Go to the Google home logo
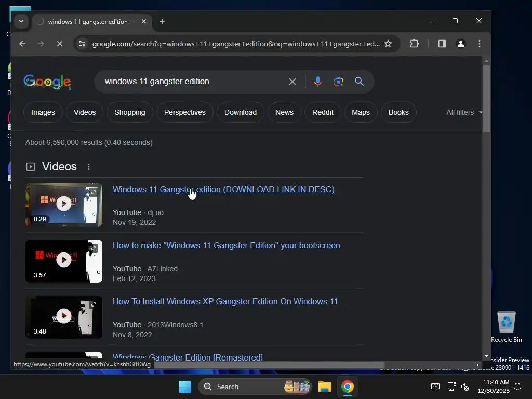The height and width of the screenshot is (399, 532). tap(47, 82)
